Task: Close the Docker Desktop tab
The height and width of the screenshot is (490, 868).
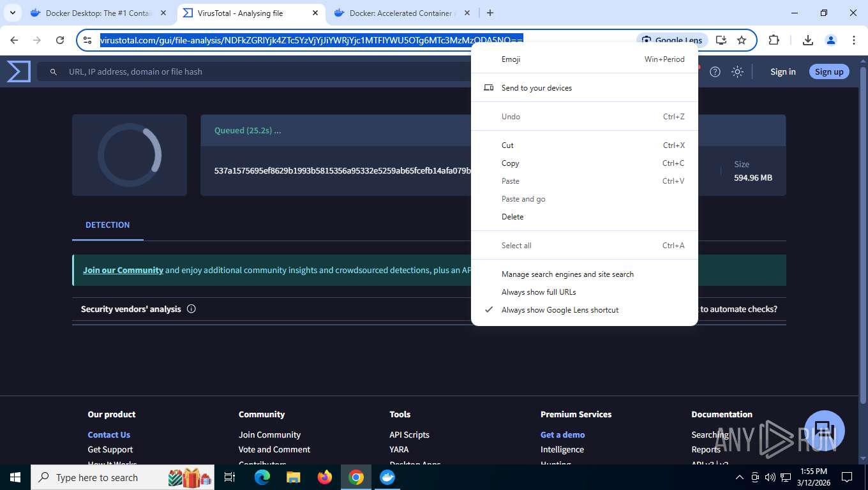Action: point(163,13)
